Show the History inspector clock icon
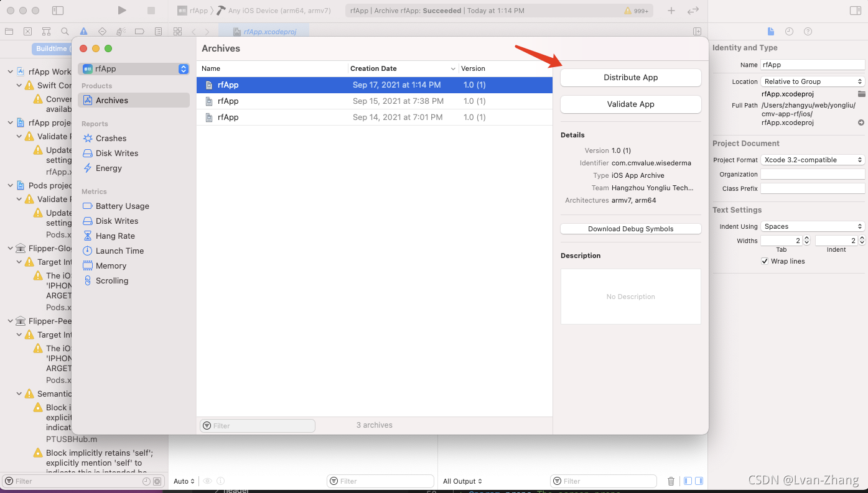The width and height of the screenshot is (868, 493). point(789,31)
